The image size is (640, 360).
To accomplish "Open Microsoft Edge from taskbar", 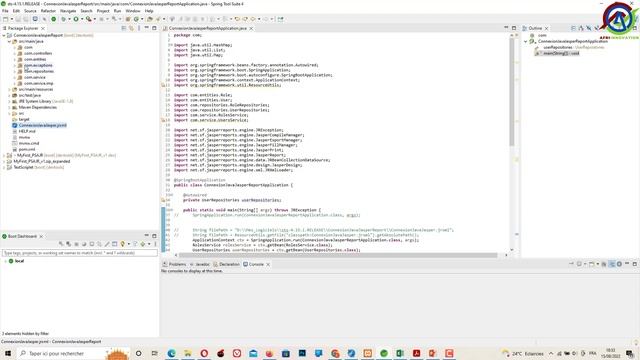I will click(x=171, y=353).
